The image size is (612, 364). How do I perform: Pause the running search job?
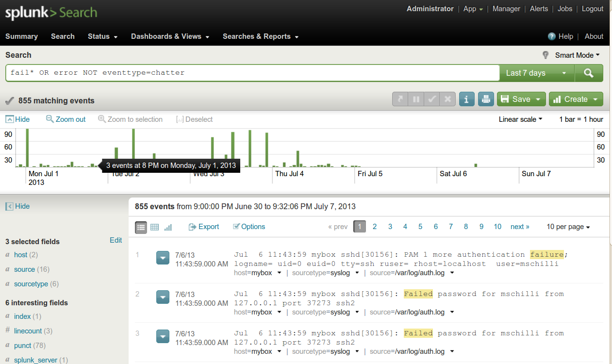click(416, 99)
